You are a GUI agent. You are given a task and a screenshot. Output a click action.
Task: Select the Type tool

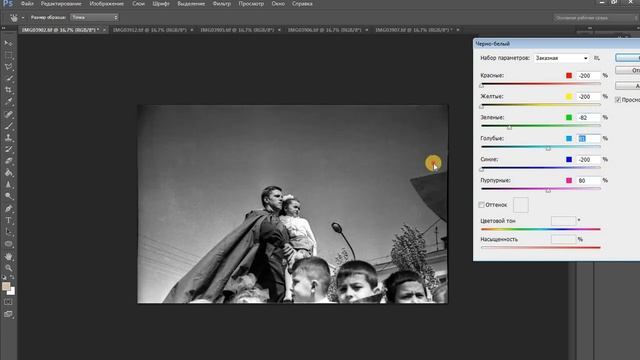8,220
